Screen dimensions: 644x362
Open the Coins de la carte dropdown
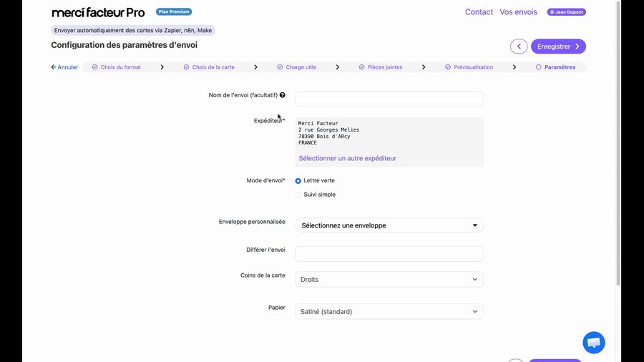389,280
